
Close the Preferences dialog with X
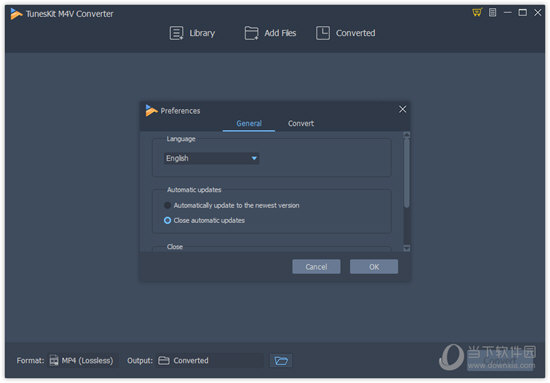coord(403,109)
